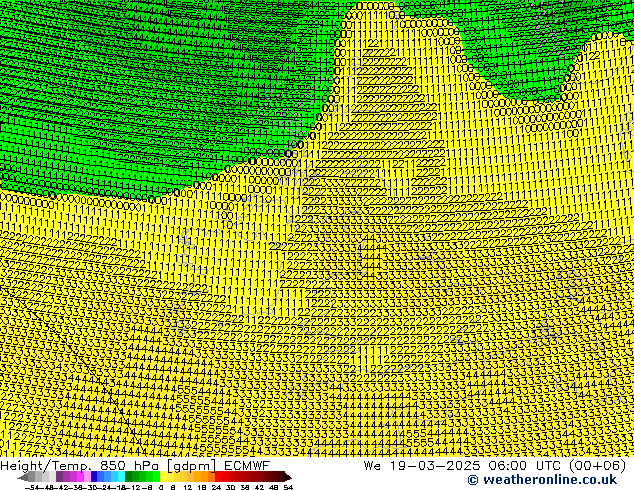
Task: Click the 54 value on the legend scale
Action: (x=288, y=487)
